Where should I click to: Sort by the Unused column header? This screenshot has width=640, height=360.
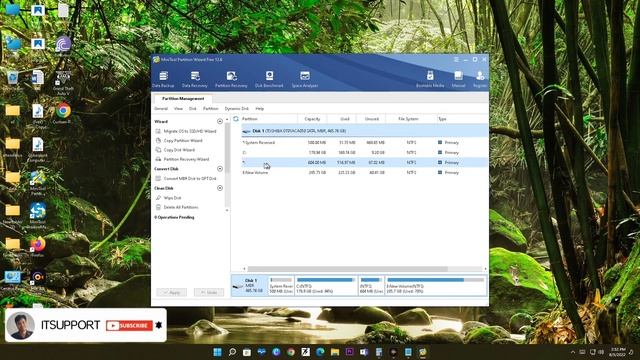pos(372,119)
